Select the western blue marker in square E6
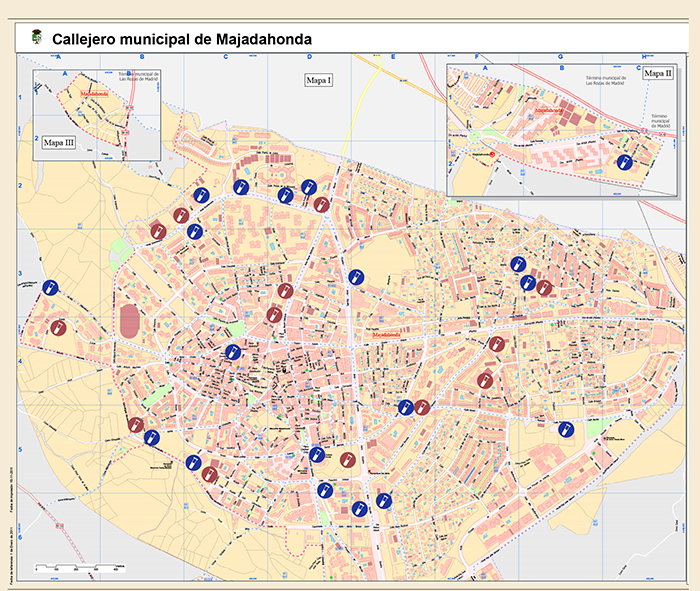Screen dimensions: 700x591 click(x=360, y=508)
